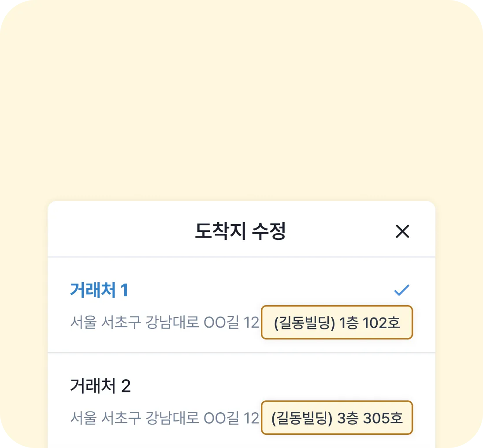
Task: Click 1층 in the first address detail
Action: coord(349,323)
